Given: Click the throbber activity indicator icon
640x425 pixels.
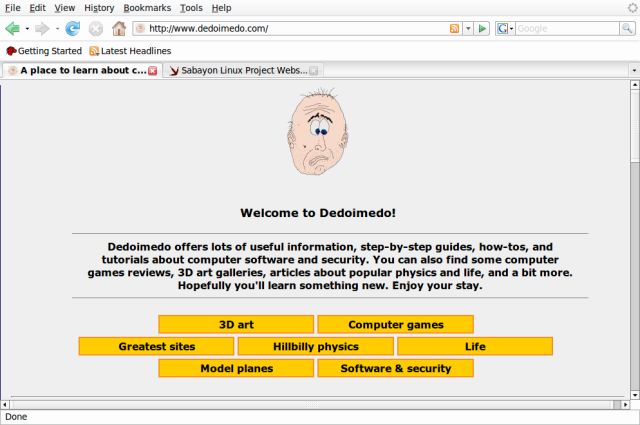Looking at the screenshot, I should 633,8.
